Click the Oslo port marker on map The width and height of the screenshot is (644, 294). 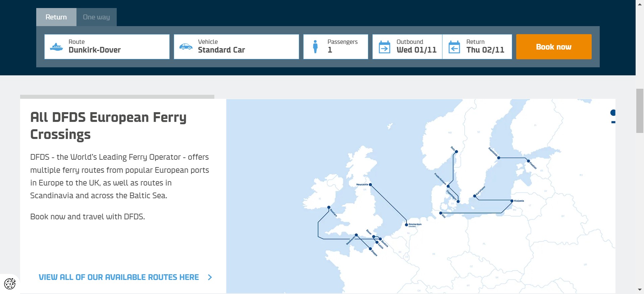(456, 152)
